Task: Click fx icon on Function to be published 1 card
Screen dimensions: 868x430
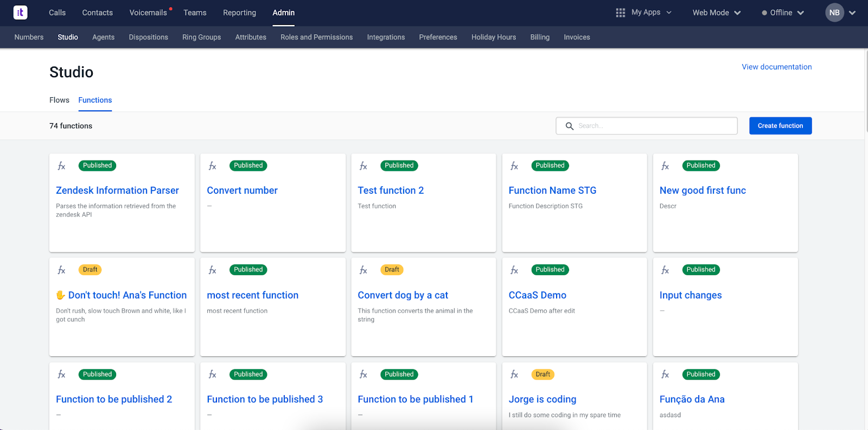Action: [x=363, y=375]
